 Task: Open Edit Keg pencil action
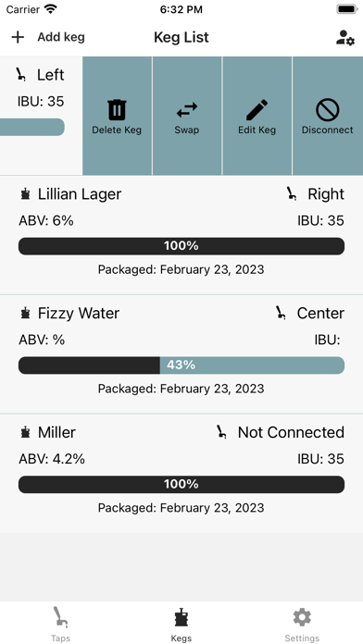(257, 110)
